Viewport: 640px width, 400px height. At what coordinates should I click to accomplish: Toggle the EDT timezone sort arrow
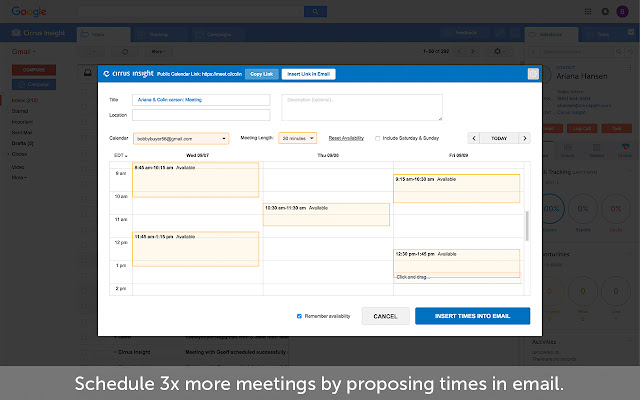click(124, 156)
